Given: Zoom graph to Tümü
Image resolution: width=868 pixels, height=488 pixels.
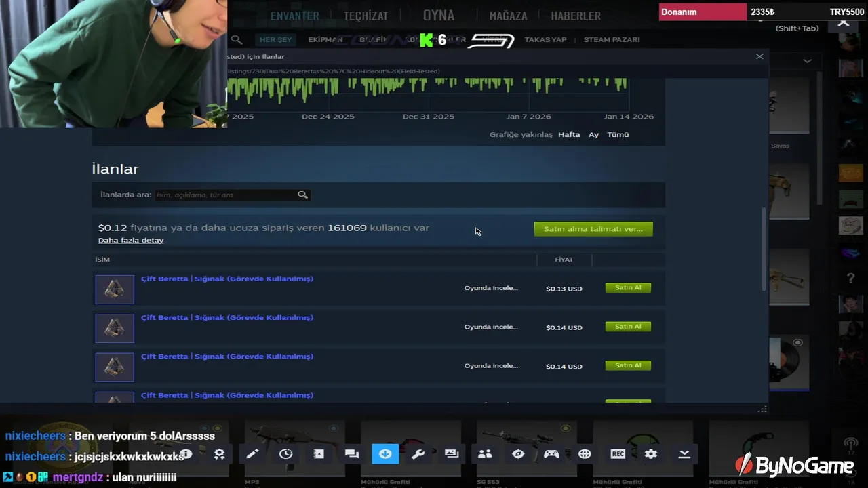Looking at the screenshot, I should click(x=618, y=135).
